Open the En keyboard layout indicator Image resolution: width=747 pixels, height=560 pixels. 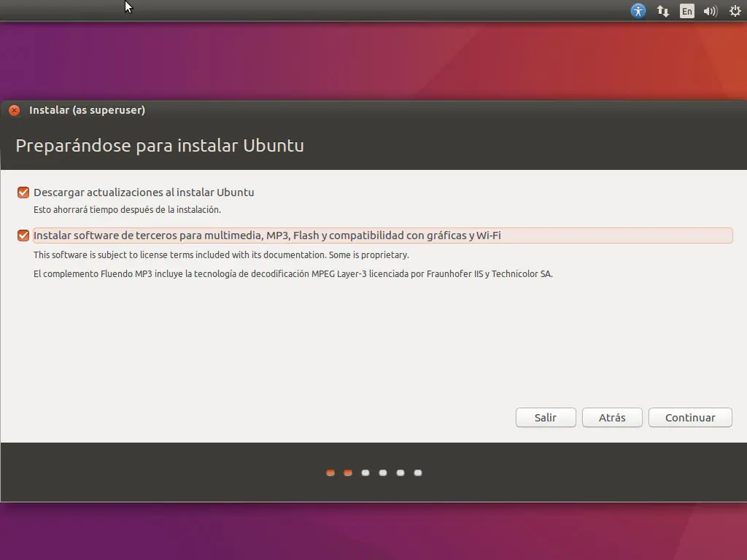point(687,11)
